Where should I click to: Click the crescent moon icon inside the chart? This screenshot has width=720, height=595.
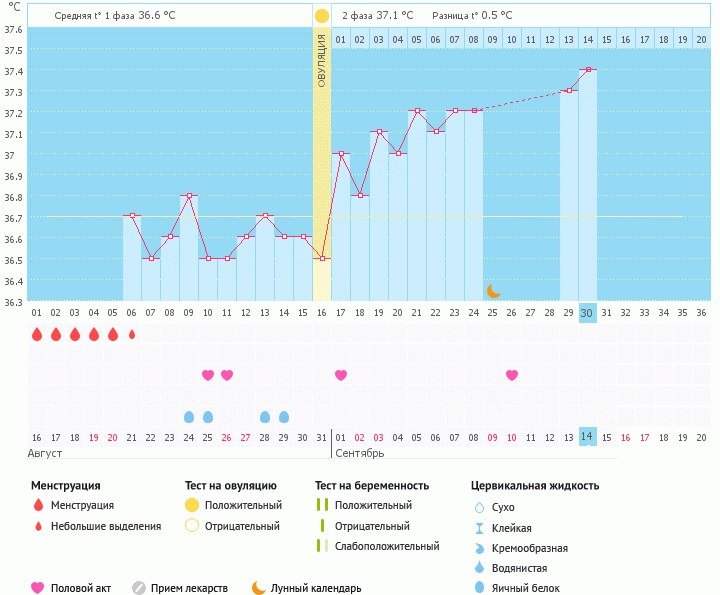pos(493,291)
